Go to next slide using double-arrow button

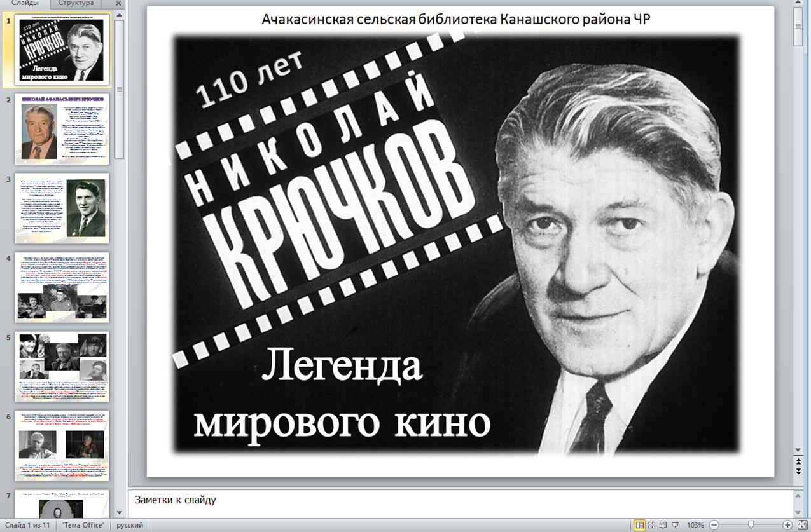point(798,471)
